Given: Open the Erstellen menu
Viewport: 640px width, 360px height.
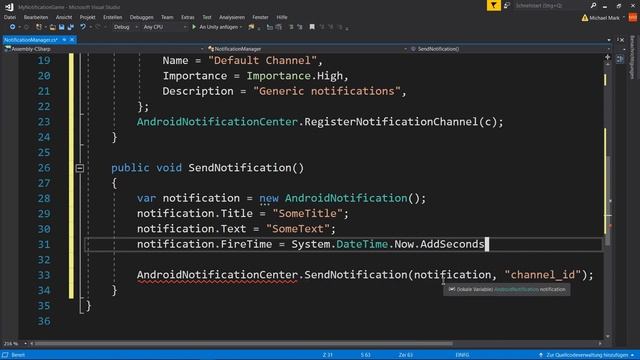Looking at the screenshot, I should (113, 17).
